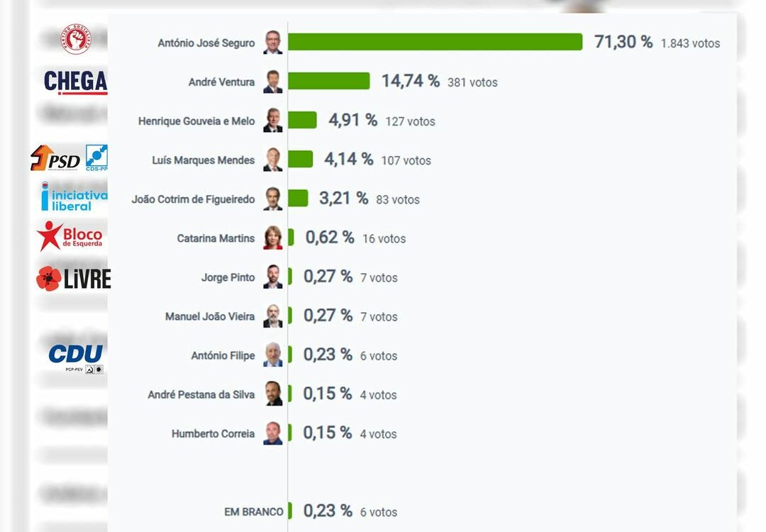Click the Bloco de Esquerda star logo

pos(70,236)
